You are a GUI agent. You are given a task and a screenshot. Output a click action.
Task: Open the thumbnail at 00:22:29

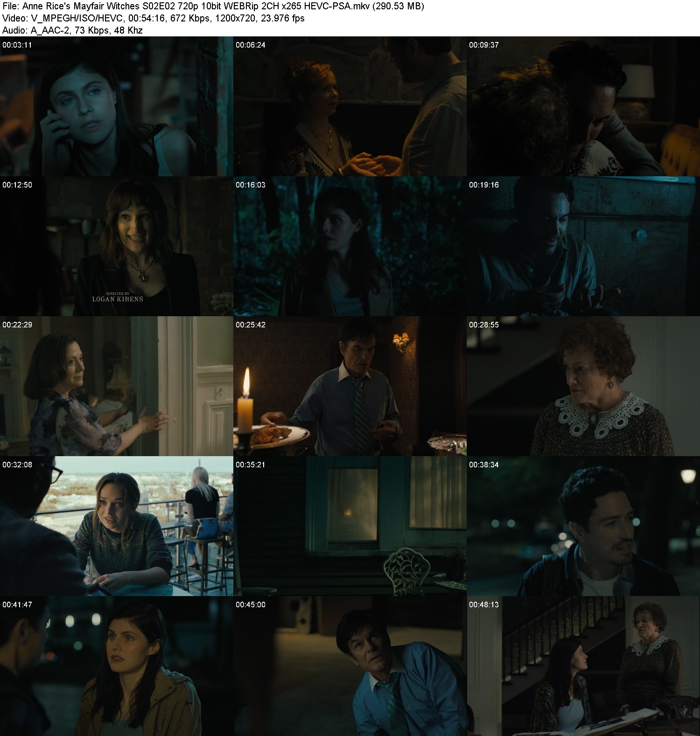117,386
